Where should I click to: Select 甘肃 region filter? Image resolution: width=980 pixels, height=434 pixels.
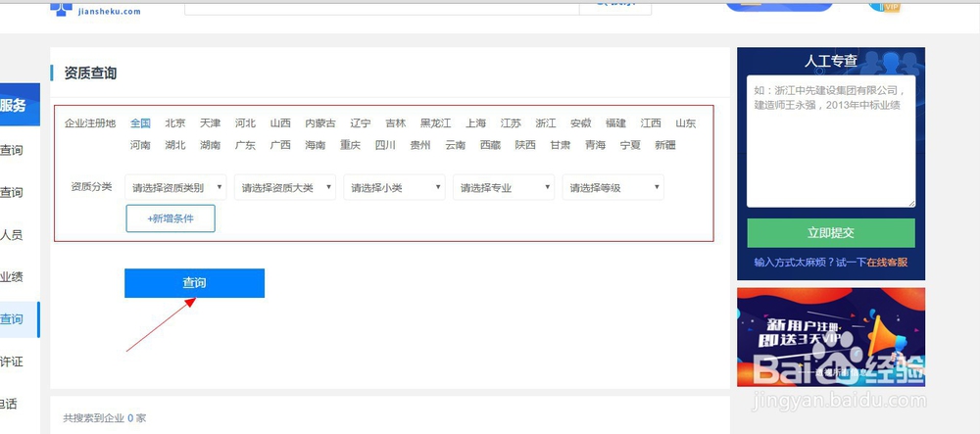coord(561,145)
